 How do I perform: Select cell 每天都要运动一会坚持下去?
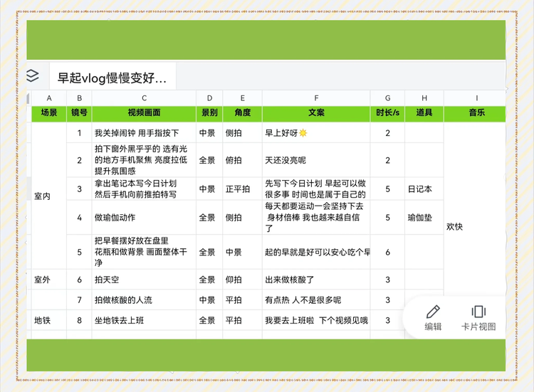click(x=316, y=218)
